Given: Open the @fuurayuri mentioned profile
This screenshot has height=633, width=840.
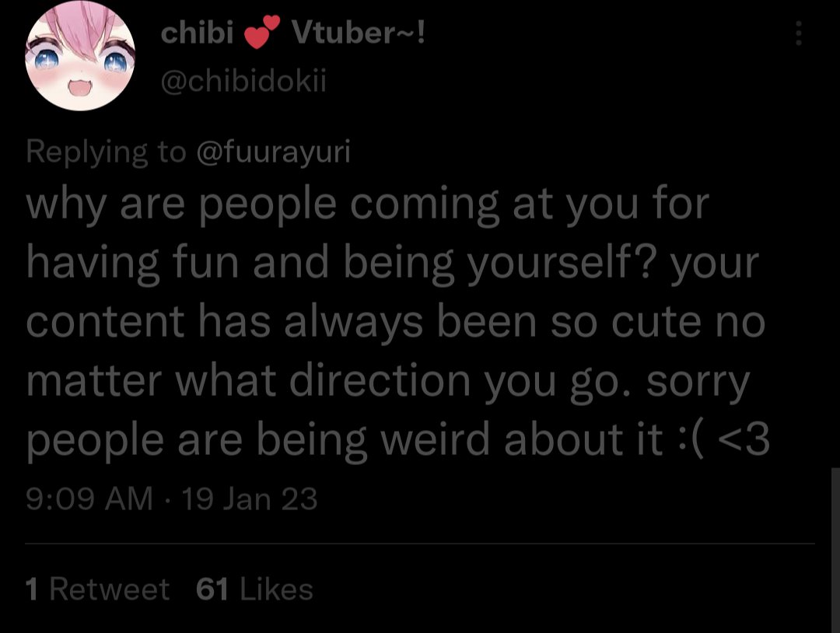Looking at the screenshot, I should coord(272,151).
